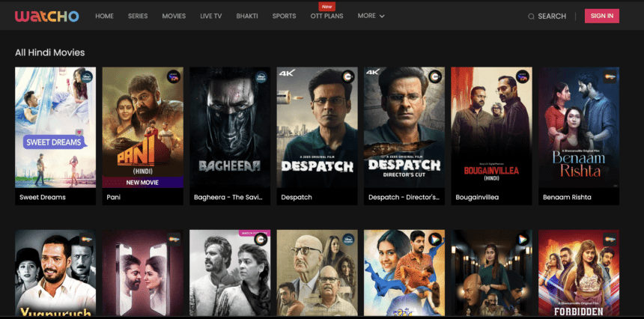Image resolution: width=644 pixels, height=319 pixels.
Task: Open the Sports section
Action: [x=285, y=16]
